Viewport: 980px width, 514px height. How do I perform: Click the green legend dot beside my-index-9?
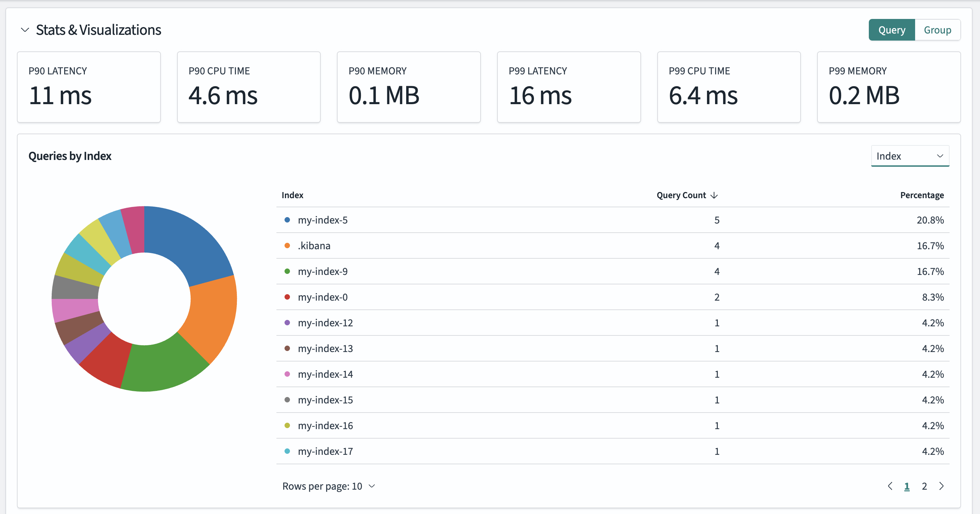coord(287,271)
